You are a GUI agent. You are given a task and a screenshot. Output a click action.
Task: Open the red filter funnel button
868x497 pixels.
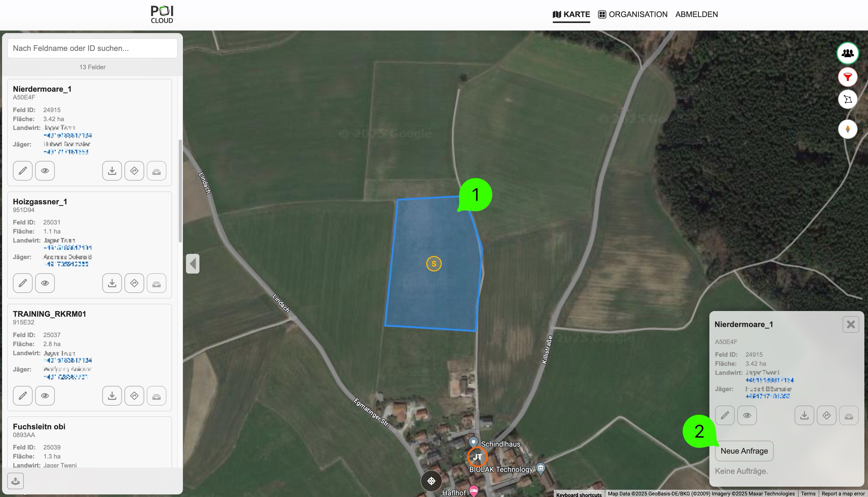point(848,77)
